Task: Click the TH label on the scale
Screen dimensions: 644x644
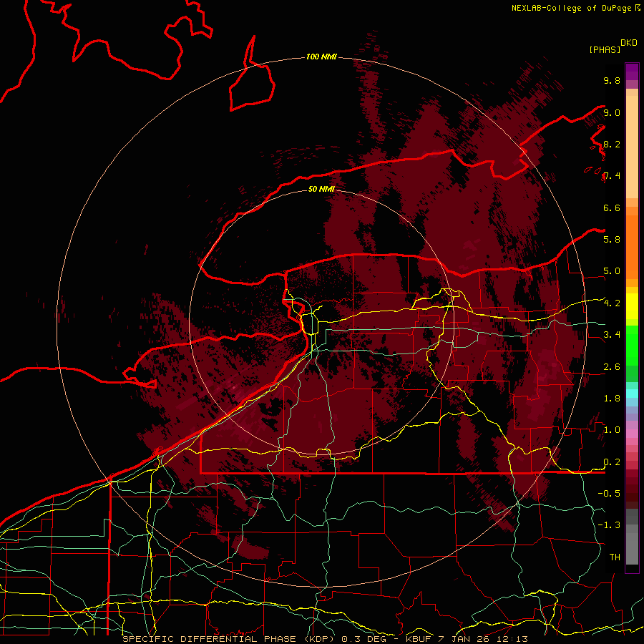Action: (x=615, y=557)
